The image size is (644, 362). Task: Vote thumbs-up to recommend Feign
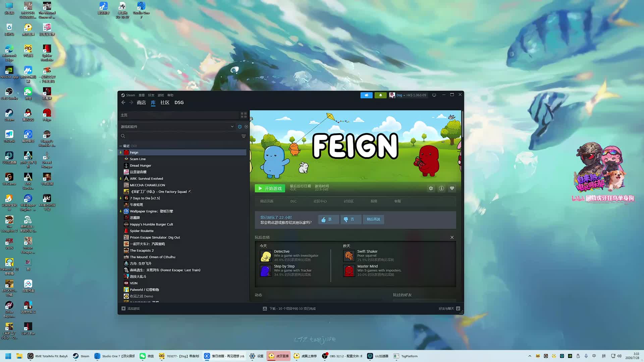click(328, 220)
